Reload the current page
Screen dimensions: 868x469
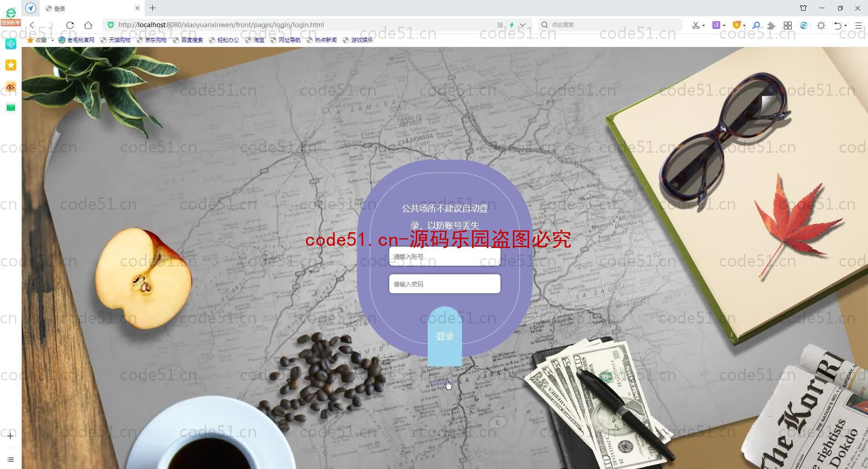pyautogui.click(x=70, y=25)
